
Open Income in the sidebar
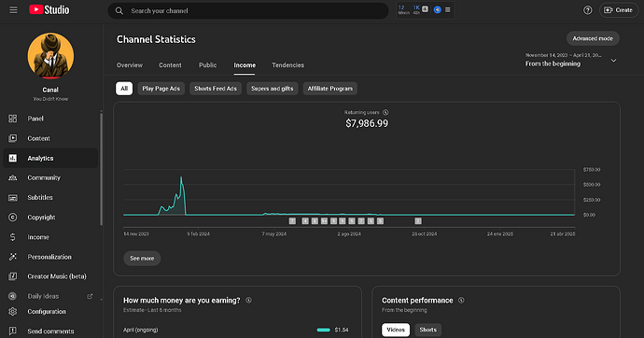50,237
